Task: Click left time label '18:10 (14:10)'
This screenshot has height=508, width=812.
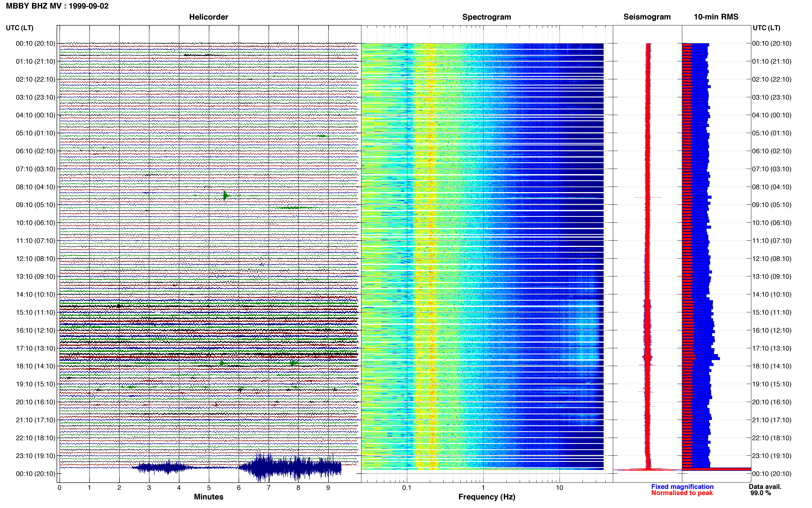Action: click(36, 366)
